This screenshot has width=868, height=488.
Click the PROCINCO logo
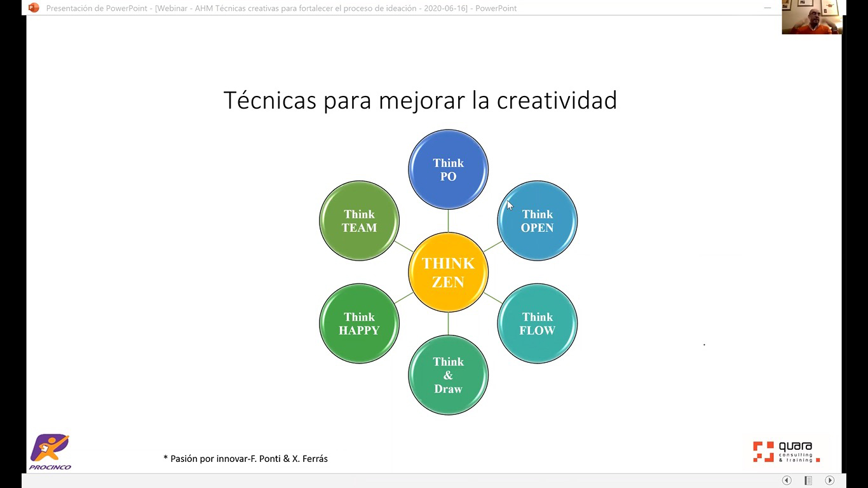50,452
